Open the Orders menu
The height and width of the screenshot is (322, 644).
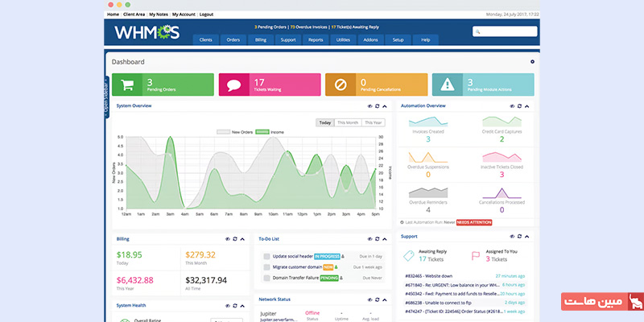click(x=233, y=39)
